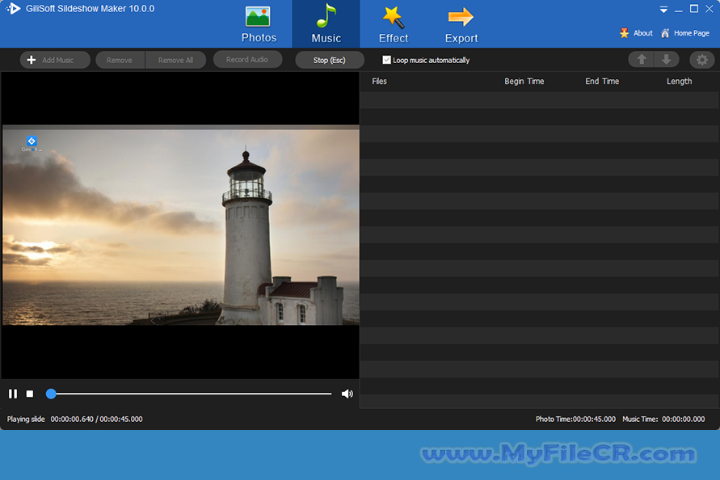Click the GiliSoft app logo icon
This screenshot has height=480, width=720.
pos(13,8)
